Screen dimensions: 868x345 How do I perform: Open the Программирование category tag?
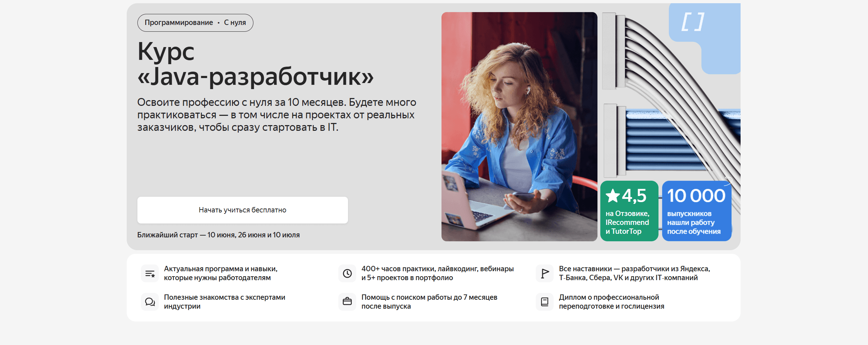(x=179, y=22)
